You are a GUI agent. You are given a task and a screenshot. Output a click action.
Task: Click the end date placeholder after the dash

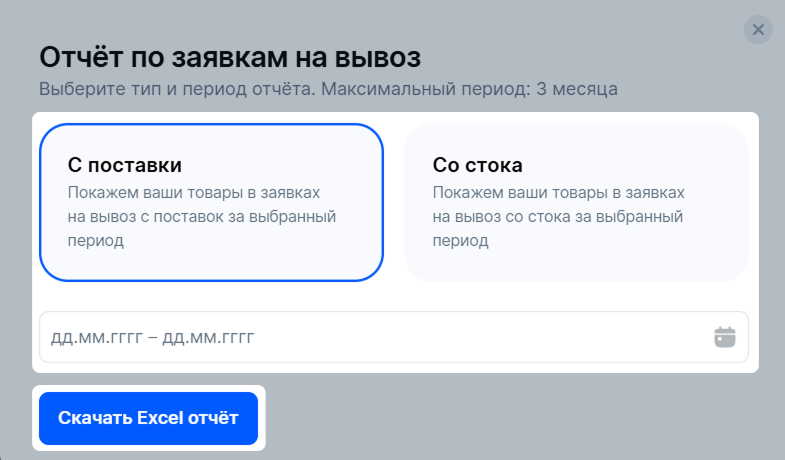pos(208,338)
